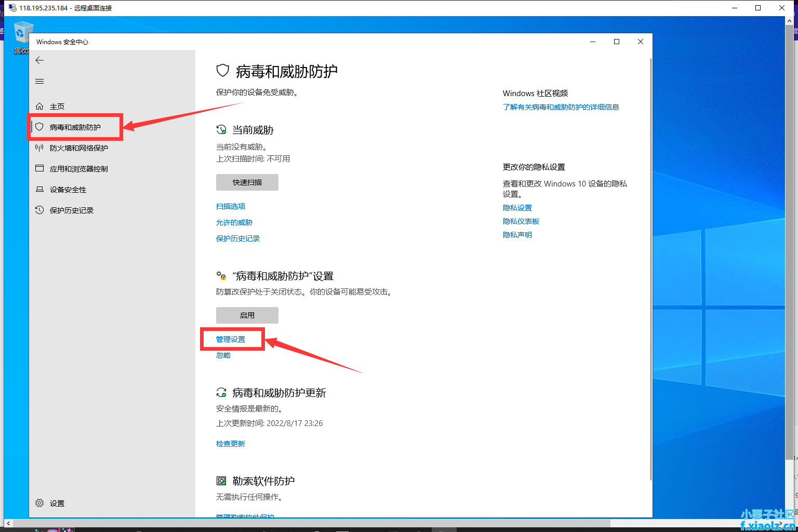Open the 隐私仪表板 link
Image resolution: width=798 pixels, height=532 pixels.
point(521,221)
